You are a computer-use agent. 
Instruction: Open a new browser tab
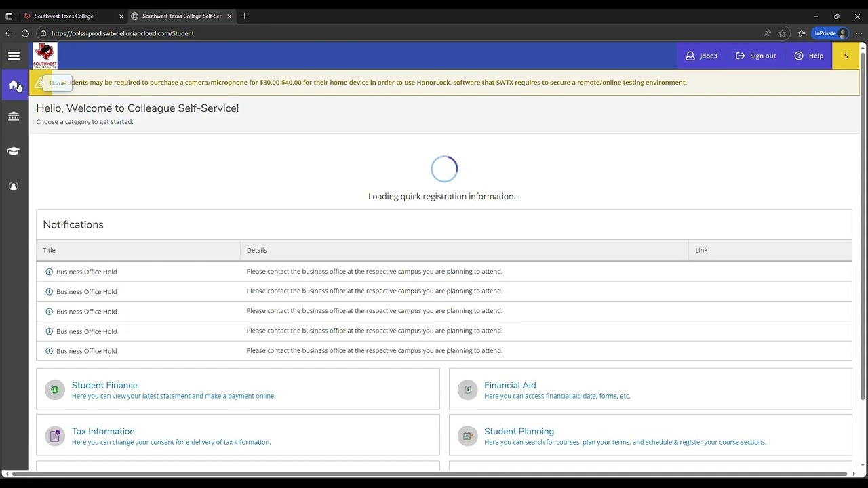point(244,16)
